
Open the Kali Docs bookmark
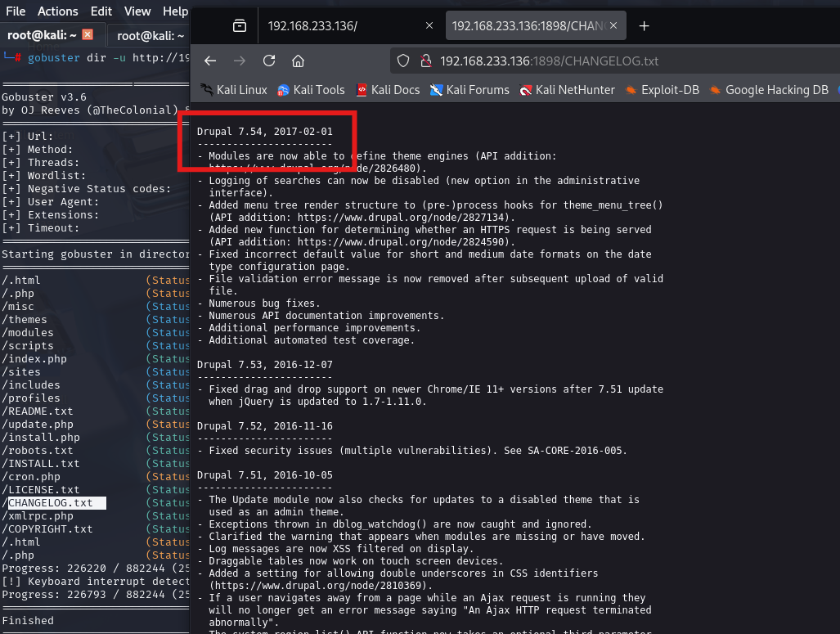[x=388, y=90]
